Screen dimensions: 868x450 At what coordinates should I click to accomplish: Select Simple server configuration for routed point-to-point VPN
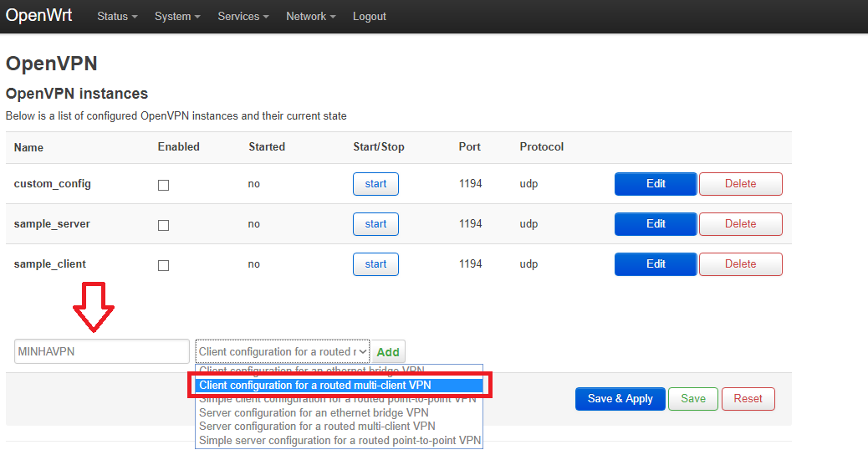click(340, 441)
